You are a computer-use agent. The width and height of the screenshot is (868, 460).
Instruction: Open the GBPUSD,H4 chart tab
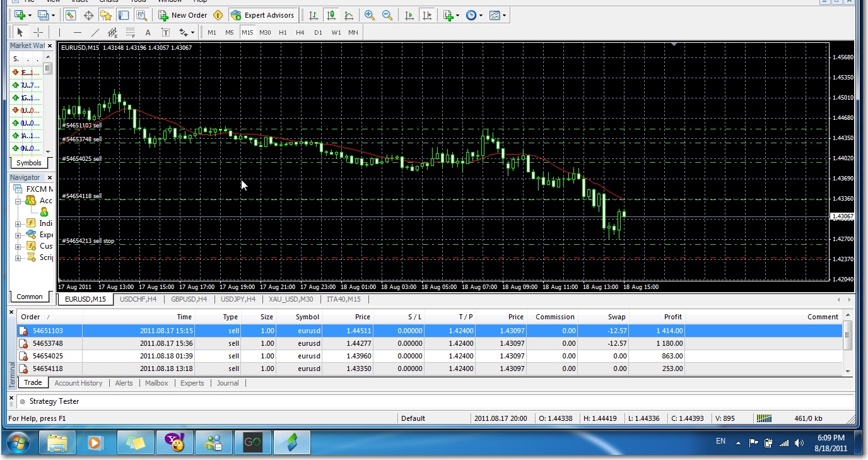pyautogui.click(x=189, y=300)
